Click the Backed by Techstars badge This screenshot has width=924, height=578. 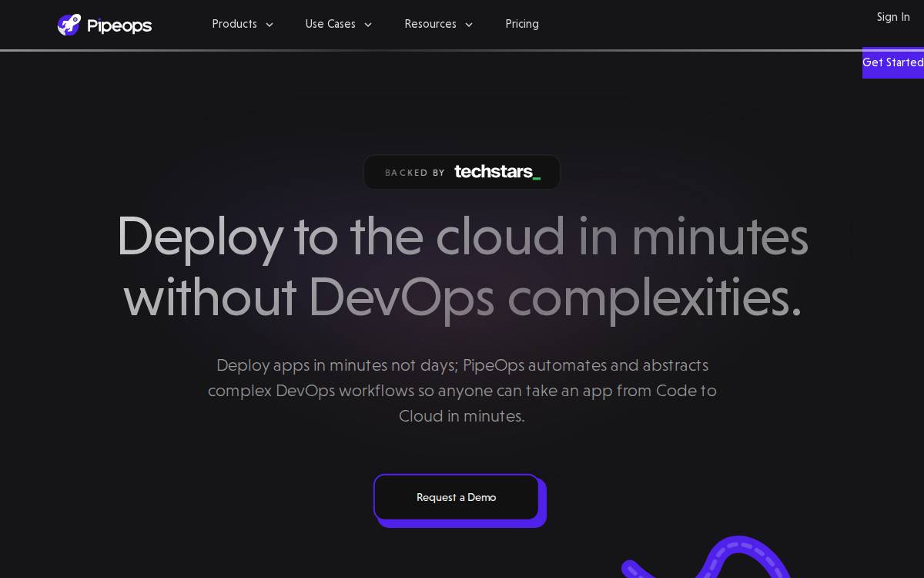pyautogui.click(x=462, y=172)
